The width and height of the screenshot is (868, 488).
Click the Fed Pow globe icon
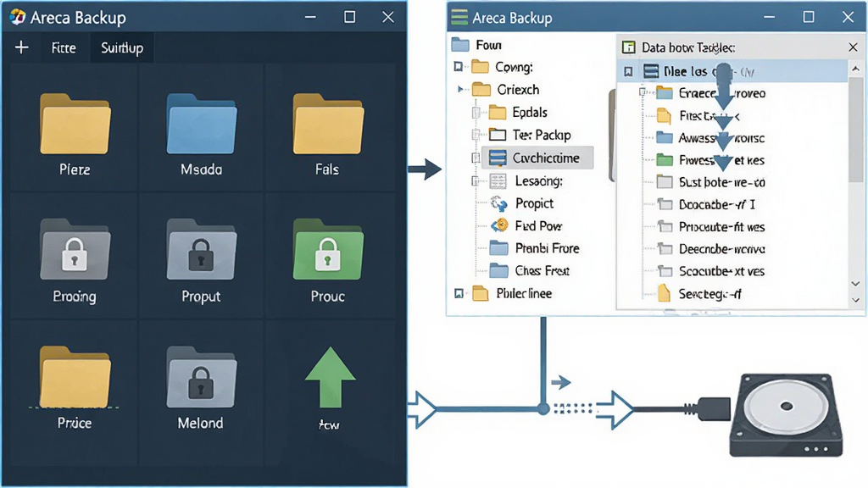(x=499, y=225)
